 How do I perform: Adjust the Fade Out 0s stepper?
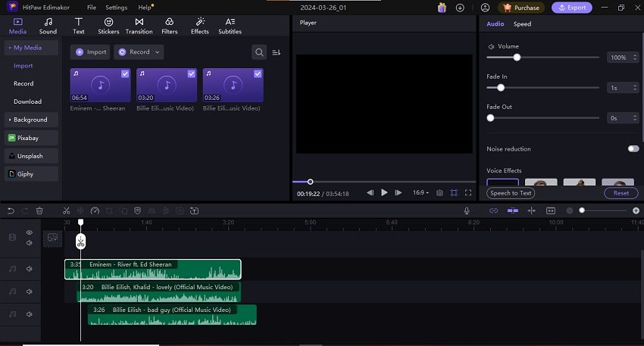635,118
